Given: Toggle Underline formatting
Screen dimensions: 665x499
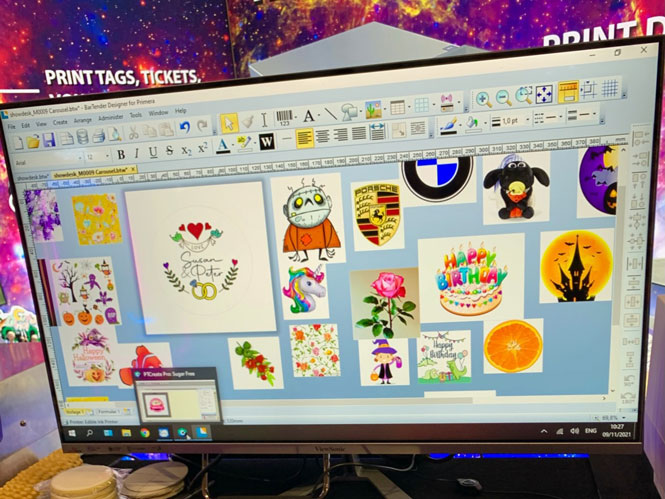Looking at the screenshot, I should tap(153, 153).
